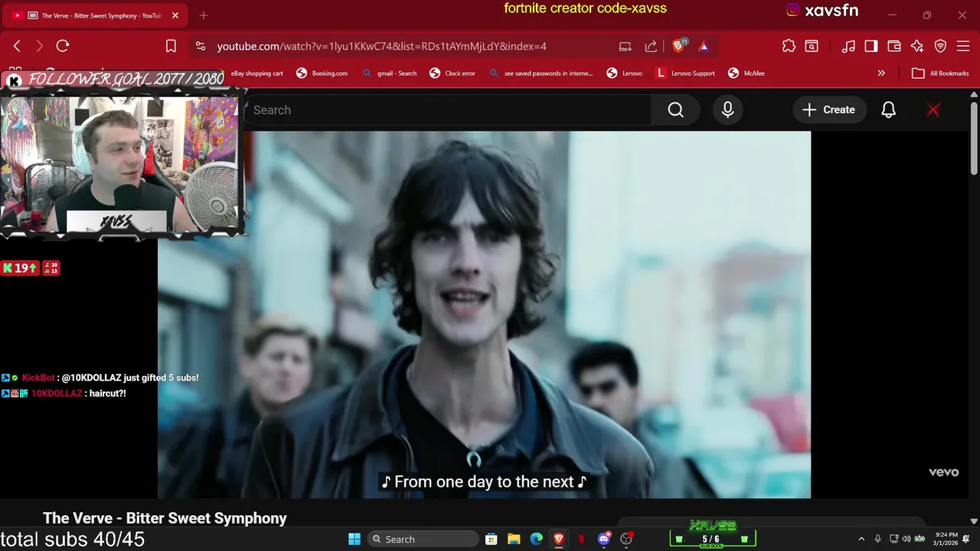Open Microsoft Edge from taskbar

click(x=537, y=540)
